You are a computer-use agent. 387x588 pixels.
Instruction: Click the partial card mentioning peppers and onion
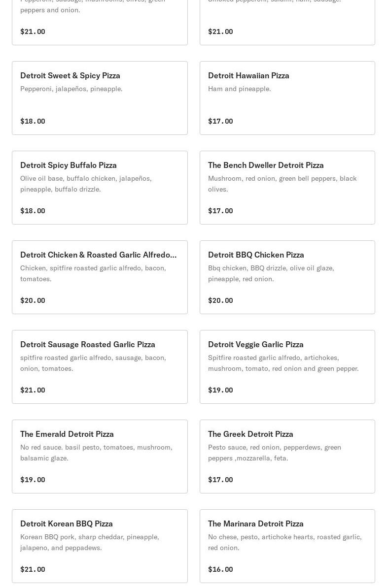point(100,20)
